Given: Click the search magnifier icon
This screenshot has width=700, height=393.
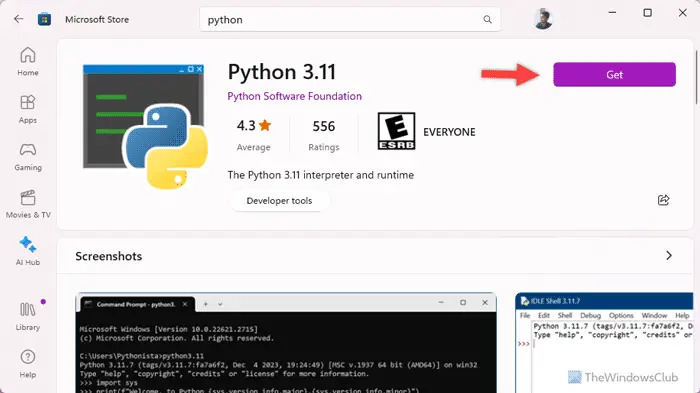Looking at the screenshot, I should (487, 20).
